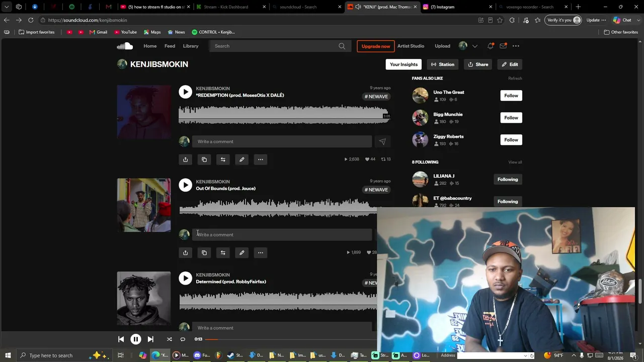Start a Station from the profile
Screen dimensions: 644x362
pos(443,64)
